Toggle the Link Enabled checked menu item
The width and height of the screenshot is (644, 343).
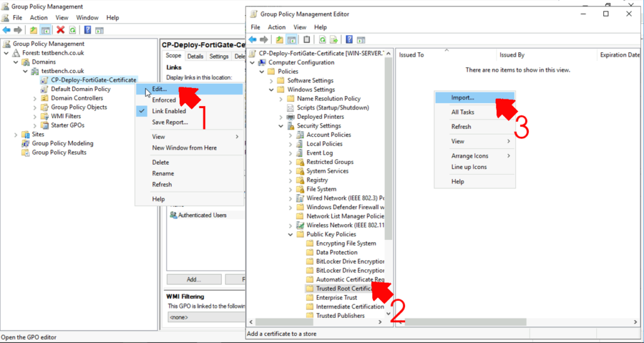169,111
